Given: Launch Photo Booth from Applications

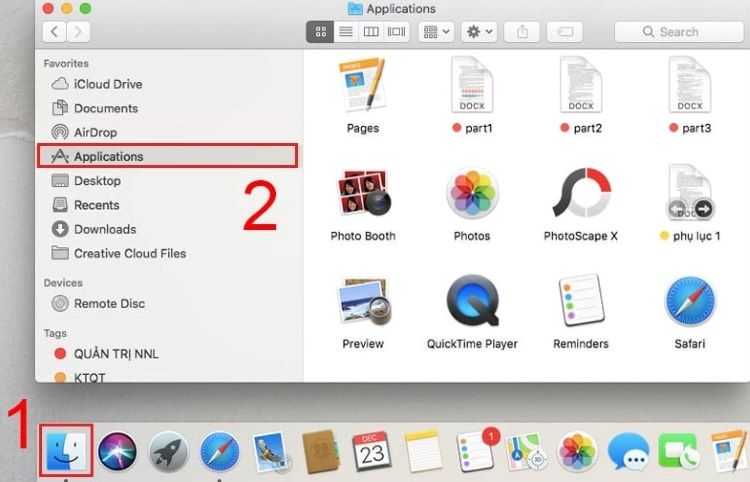Looking at the screenshot, I should [x=363, y=192].
